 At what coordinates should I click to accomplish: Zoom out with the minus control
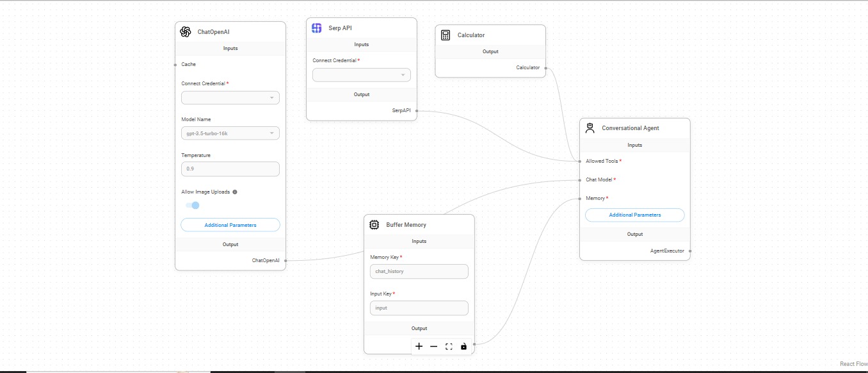click(434, 346)
